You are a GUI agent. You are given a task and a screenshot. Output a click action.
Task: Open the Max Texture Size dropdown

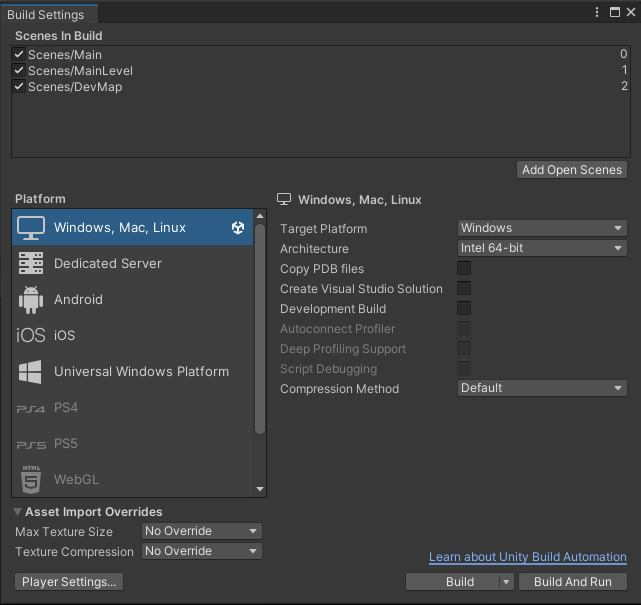click(202, 531)
